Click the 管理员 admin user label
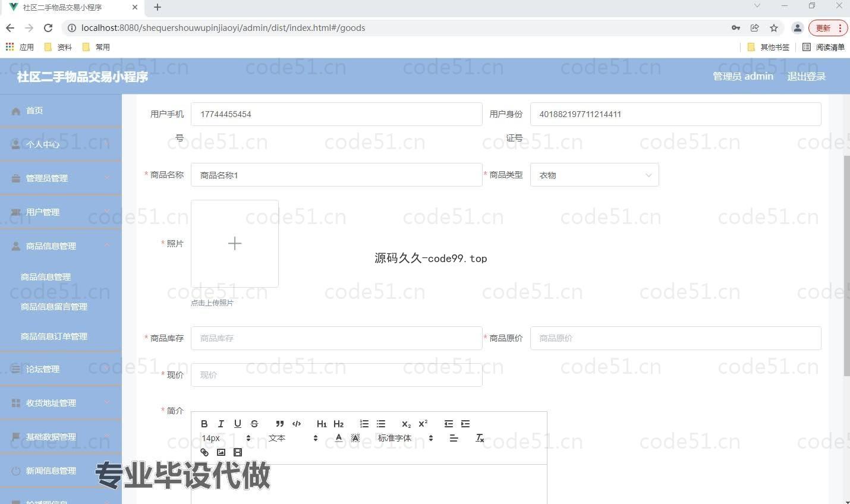850x504 pixels. point(743,76)
